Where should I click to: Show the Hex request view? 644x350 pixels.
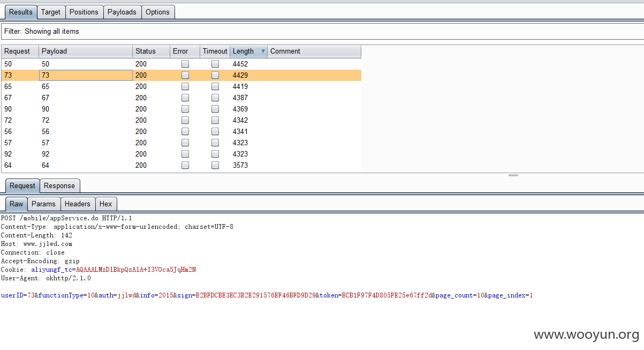[106, 204]
